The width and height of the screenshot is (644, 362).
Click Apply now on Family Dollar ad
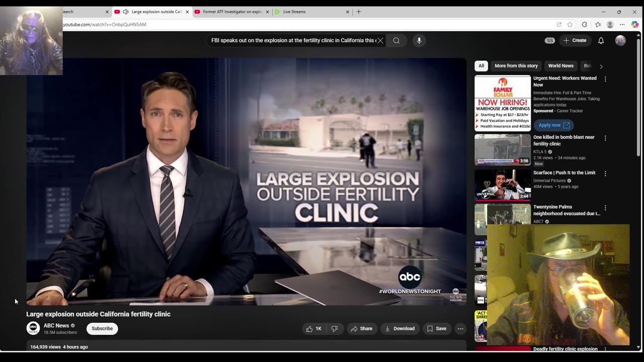coord(554,125)
